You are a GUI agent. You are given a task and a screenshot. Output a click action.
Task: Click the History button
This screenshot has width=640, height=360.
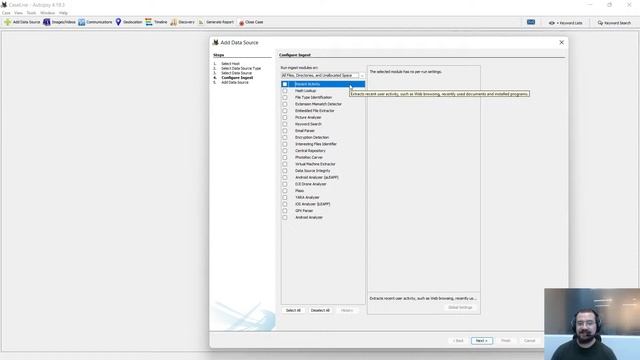pos(347,310)
